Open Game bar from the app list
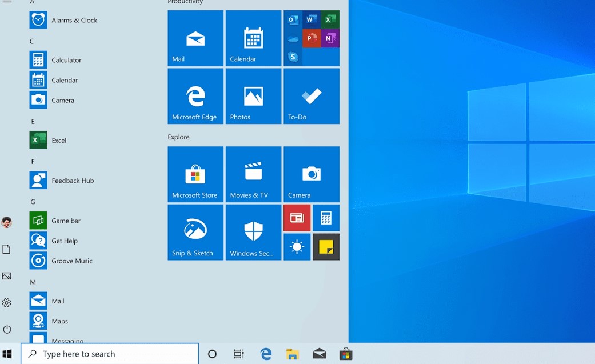 pyautogui.click(x=55, y=221)
